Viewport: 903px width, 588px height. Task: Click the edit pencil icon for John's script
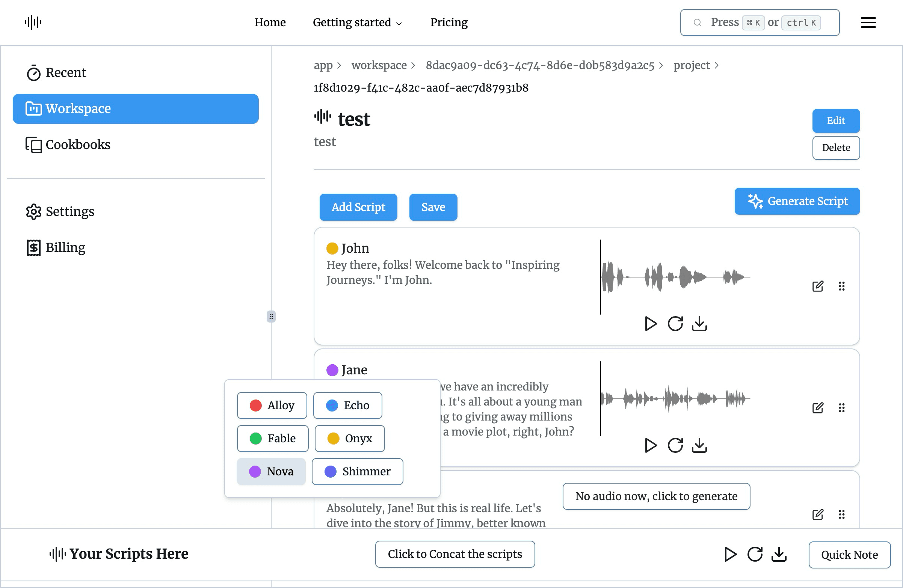click(x=818, y=285)
